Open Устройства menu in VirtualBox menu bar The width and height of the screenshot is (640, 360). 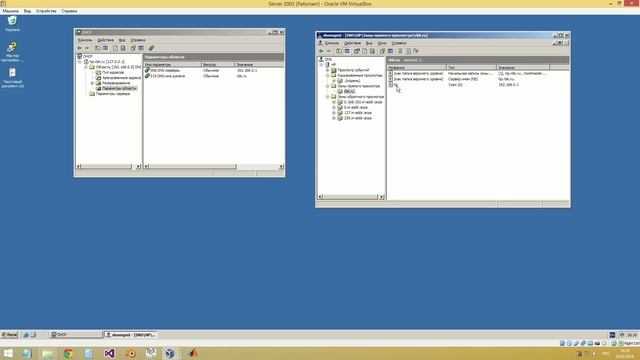point(46,11)
